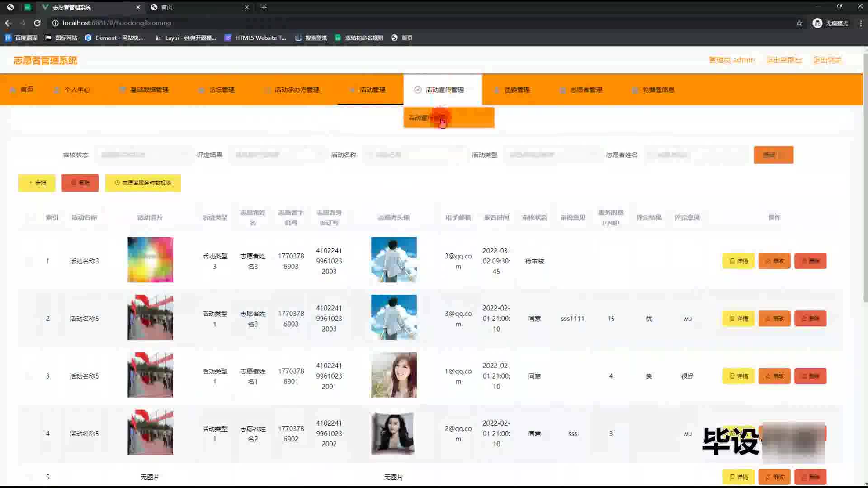
Task: Check the checkbox for row 2
Action: (29, 319)
